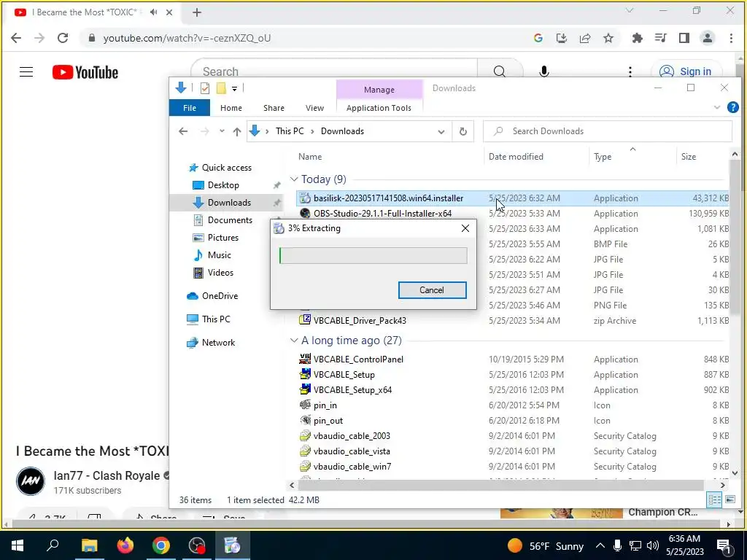The image size is (747, 560).
Task: Open Ian77 - Clash Royale channel
Action: [107, 475]
